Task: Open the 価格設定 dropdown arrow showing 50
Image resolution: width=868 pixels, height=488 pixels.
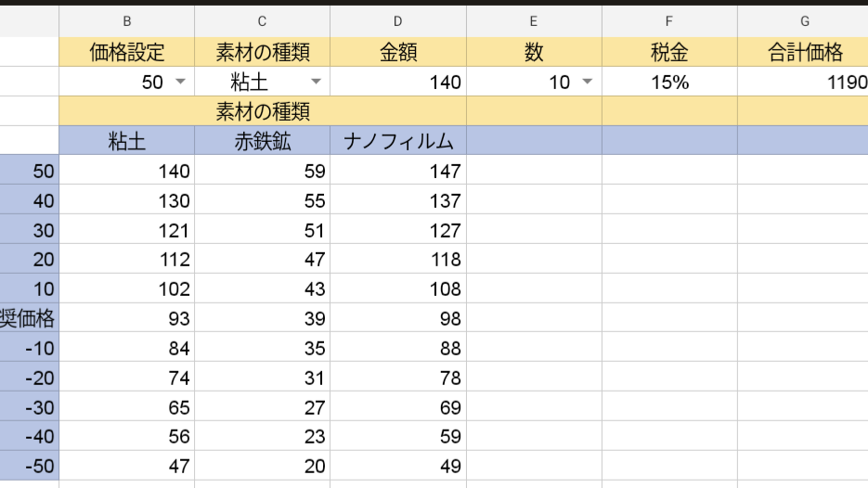Action: (180, 83)
